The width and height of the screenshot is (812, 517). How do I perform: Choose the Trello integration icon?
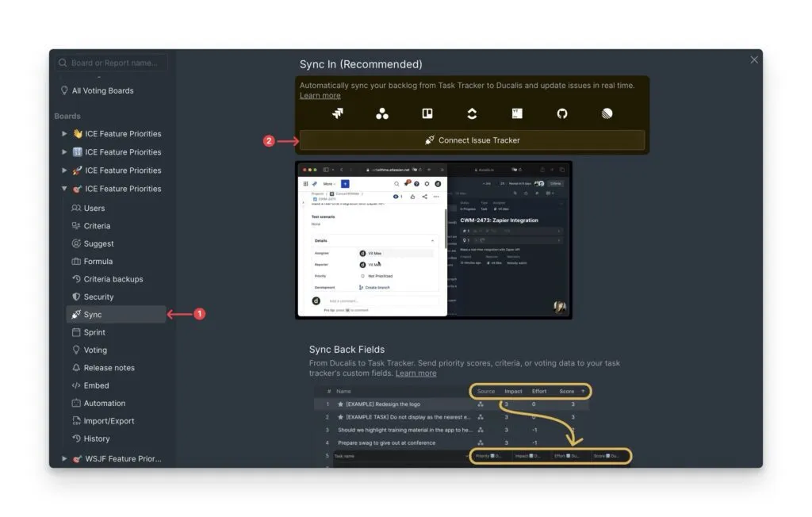click(427, 113)
